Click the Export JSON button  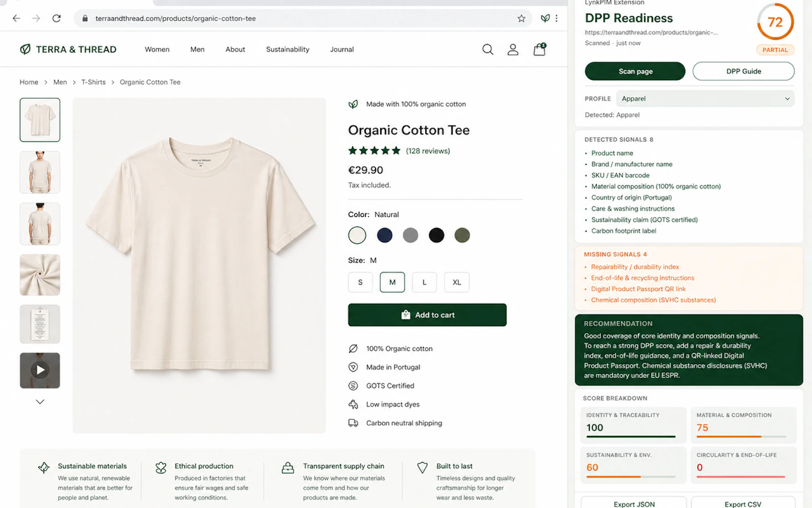634,503
